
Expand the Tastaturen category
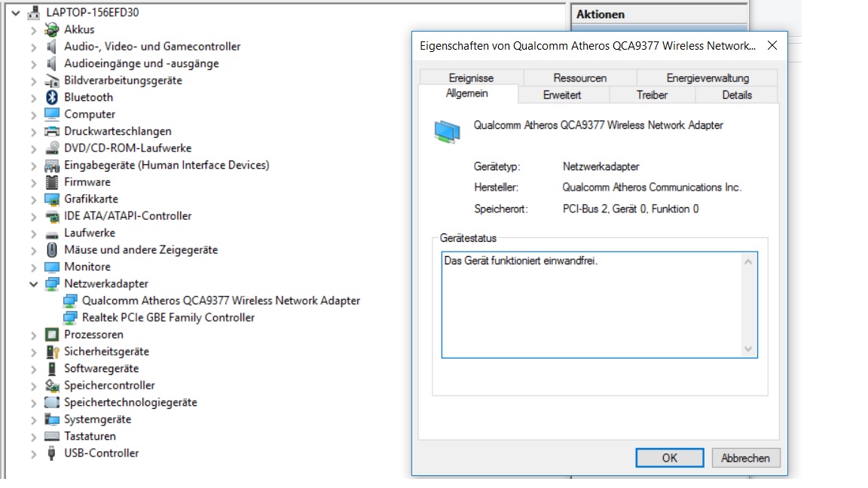click(33, 437)
